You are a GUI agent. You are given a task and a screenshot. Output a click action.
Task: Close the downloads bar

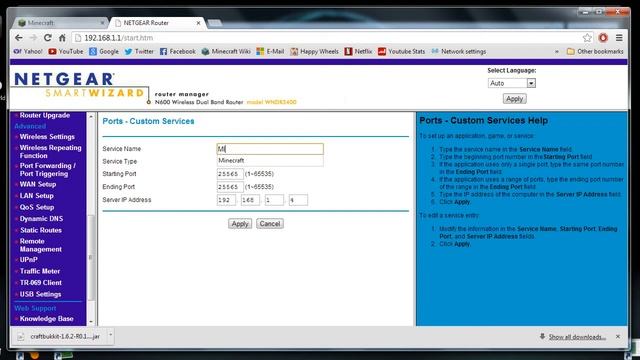click(x=618, y=336)
